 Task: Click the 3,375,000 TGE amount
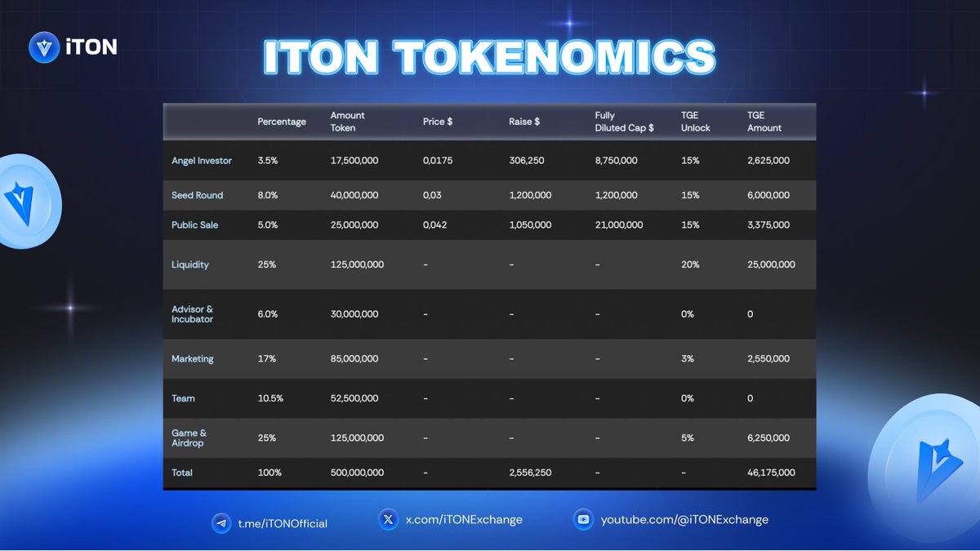tap(768, 224)
